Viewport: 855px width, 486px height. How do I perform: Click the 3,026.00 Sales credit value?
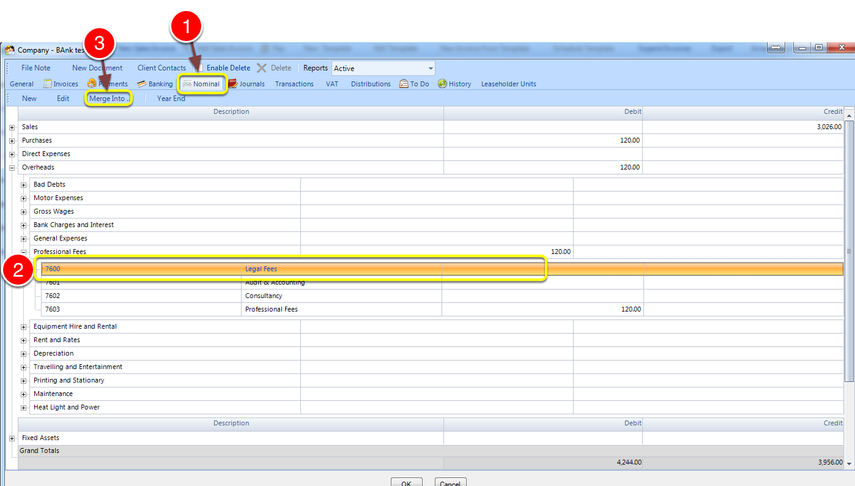tap(829, 127)
